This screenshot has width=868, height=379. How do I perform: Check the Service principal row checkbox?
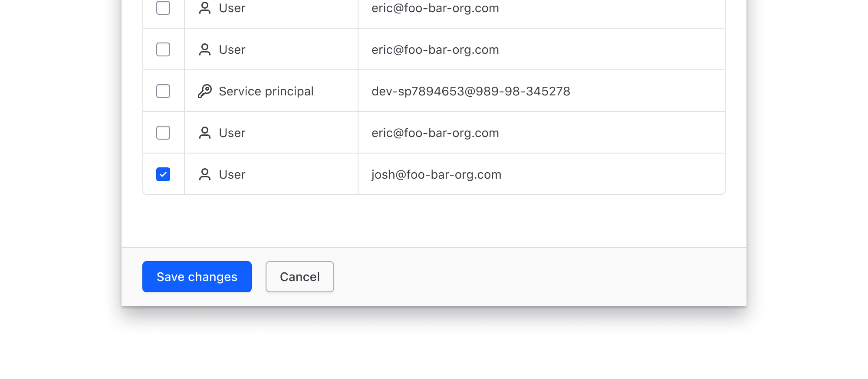[x=163, y=91]
